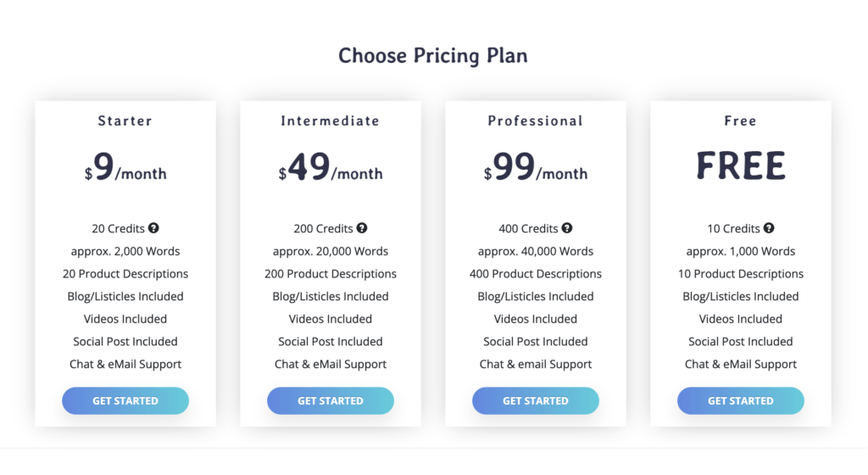Click the info icon next to 10 Credits

[769, 228]
